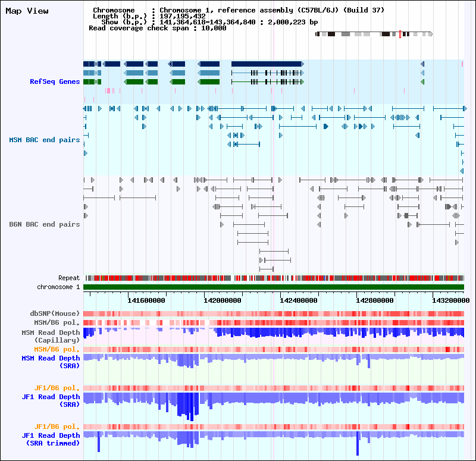Click the solid MSM BAC arrow marker in the third row
Screen dimensions: 476x461
[x=326, y=126]
